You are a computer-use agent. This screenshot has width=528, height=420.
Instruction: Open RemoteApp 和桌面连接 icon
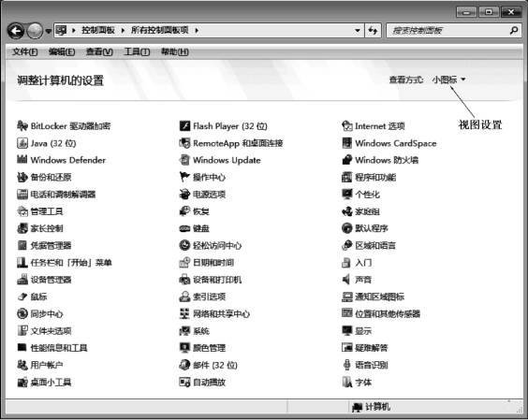click(x=184, y=143)
